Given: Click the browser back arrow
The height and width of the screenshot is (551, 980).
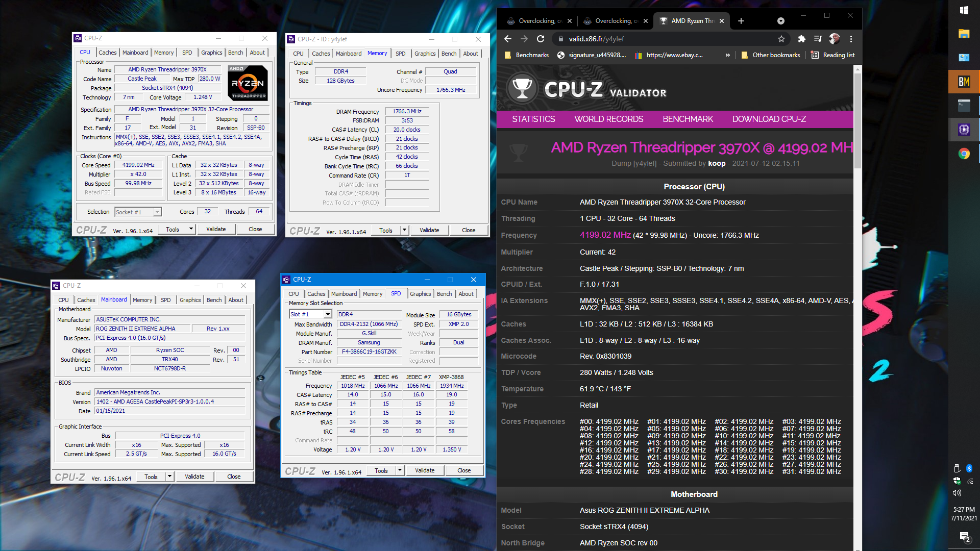Looking at the screenshot, I should pyautogui.click(x=507, y=39).
